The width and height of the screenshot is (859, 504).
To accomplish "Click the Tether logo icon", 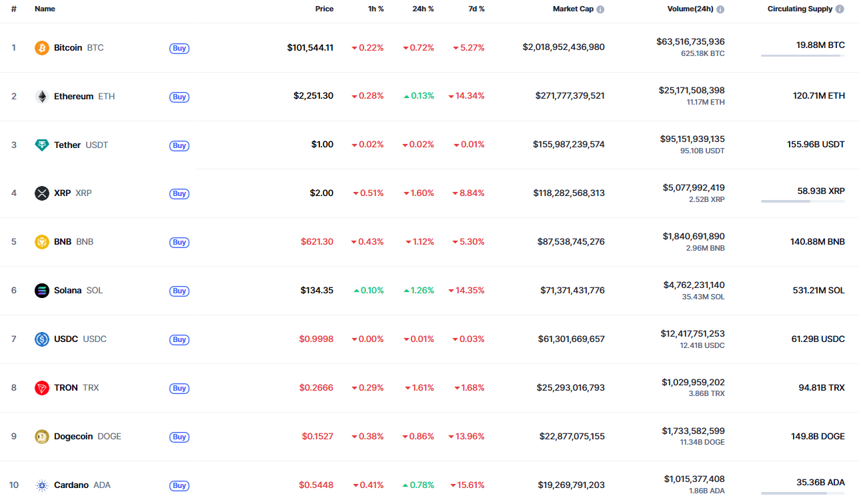I will (x=42, y=145).
